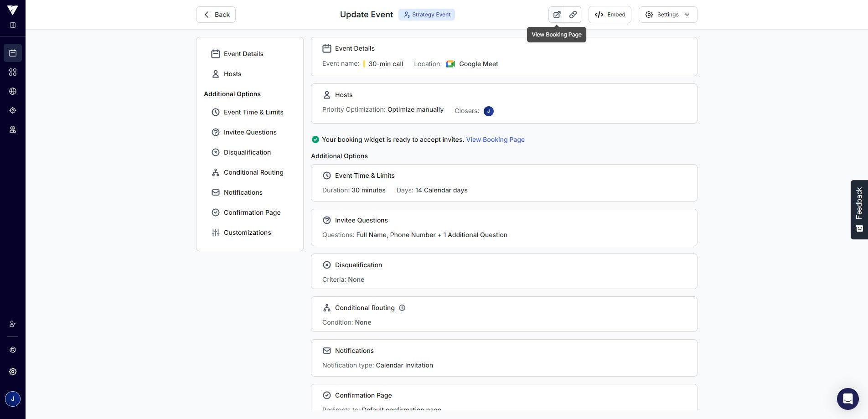868x419 pixels.
Task: Select Event Time & Limits in side menu
Action: [253, 112]
